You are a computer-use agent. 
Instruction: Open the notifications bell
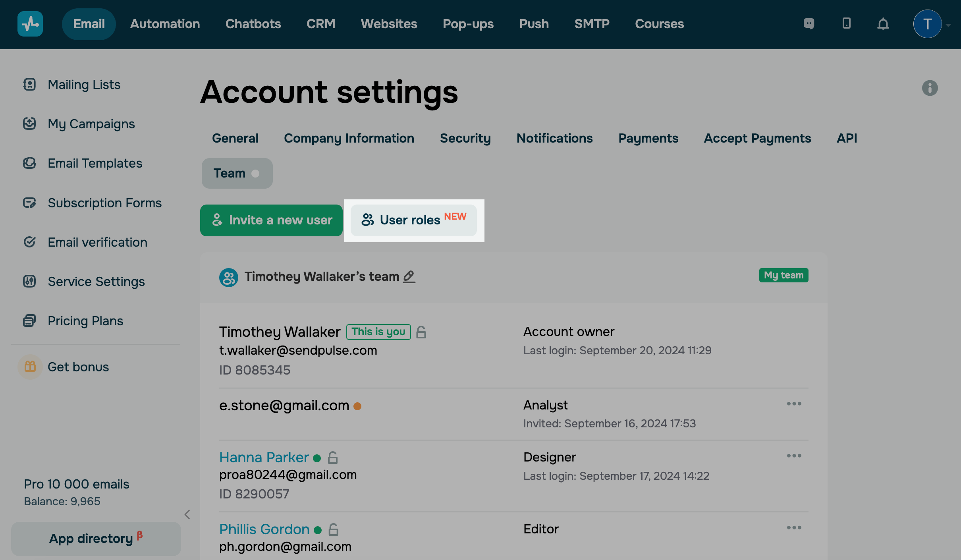(x=883, y=24)
